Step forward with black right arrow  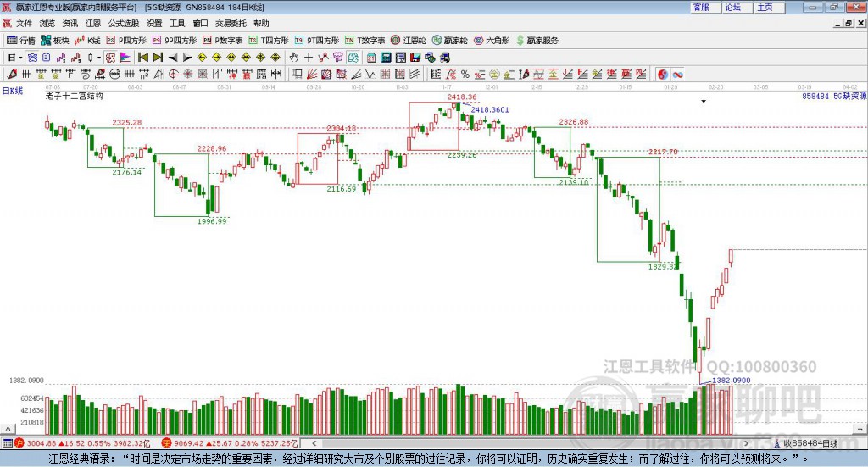click(187, 58)
